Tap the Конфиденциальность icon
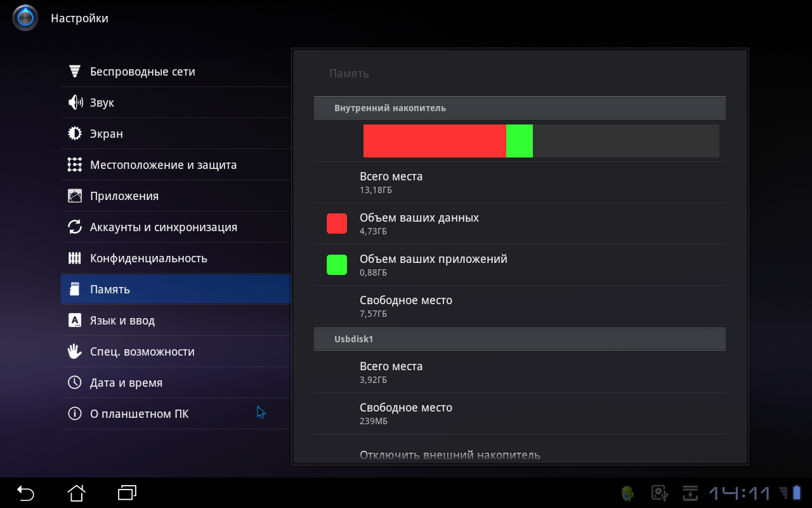 75,258
